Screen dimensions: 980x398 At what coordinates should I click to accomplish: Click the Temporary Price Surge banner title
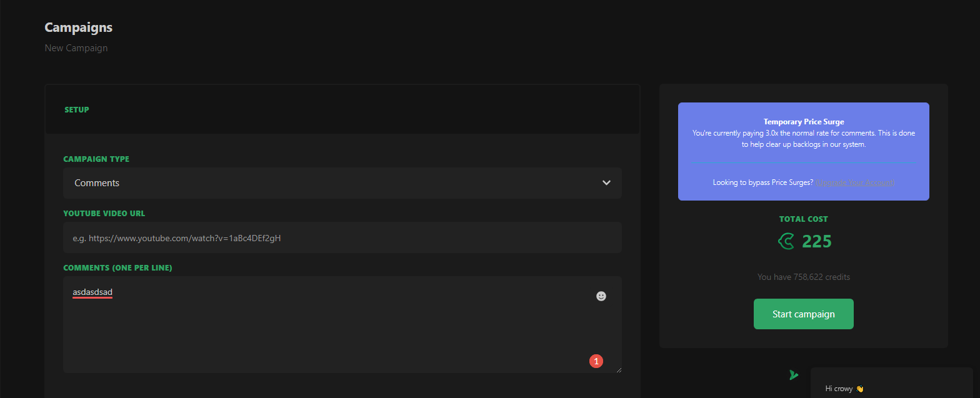[803, 122]
